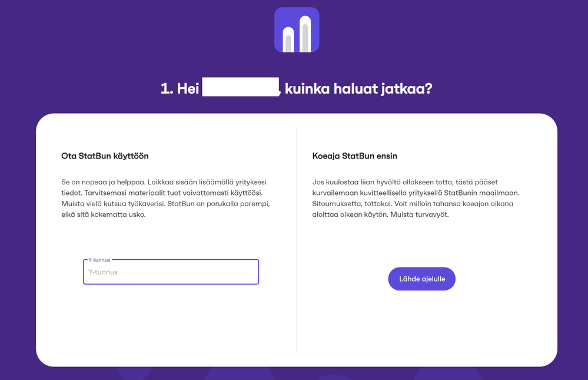Click the redacted name box in the heading

click(x=240, y=87)
